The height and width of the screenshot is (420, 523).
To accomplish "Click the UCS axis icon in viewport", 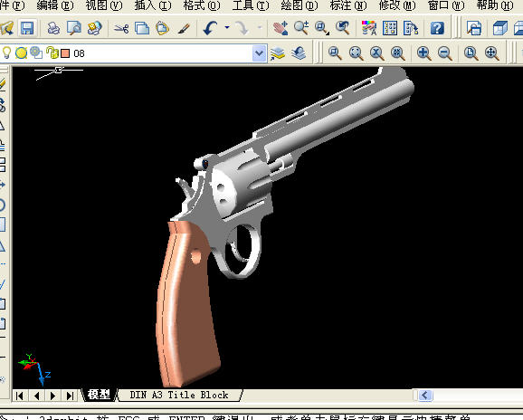I will click(34, 369).
